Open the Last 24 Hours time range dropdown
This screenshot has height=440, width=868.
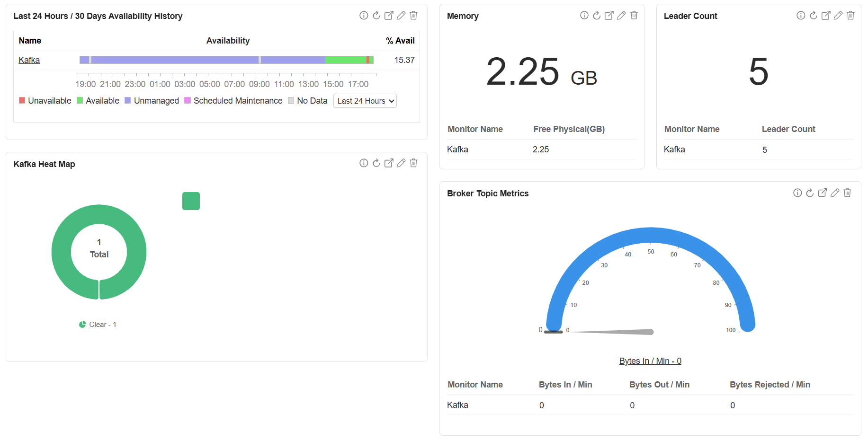click(365, 100)
